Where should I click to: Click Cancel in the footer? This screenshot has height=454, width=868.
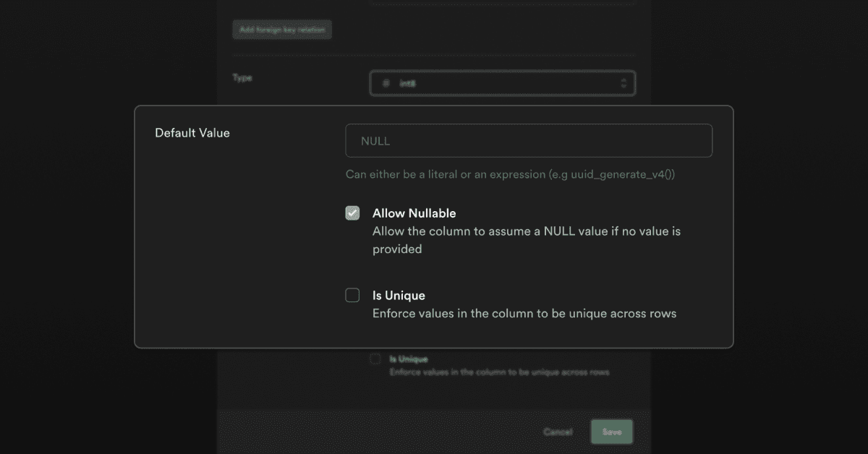tap(558, 432)
